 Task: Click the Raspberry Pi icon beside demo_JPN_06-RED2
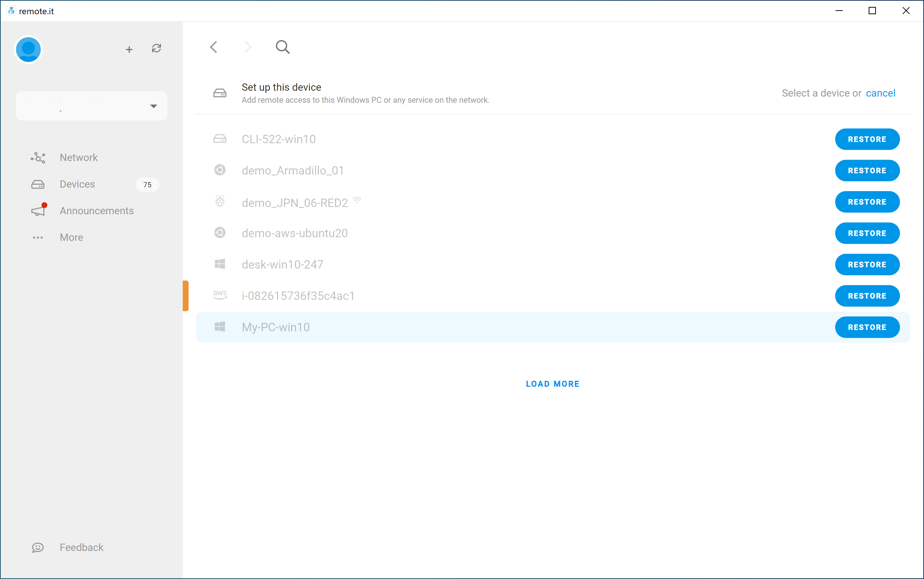click(x=220, y=201)
